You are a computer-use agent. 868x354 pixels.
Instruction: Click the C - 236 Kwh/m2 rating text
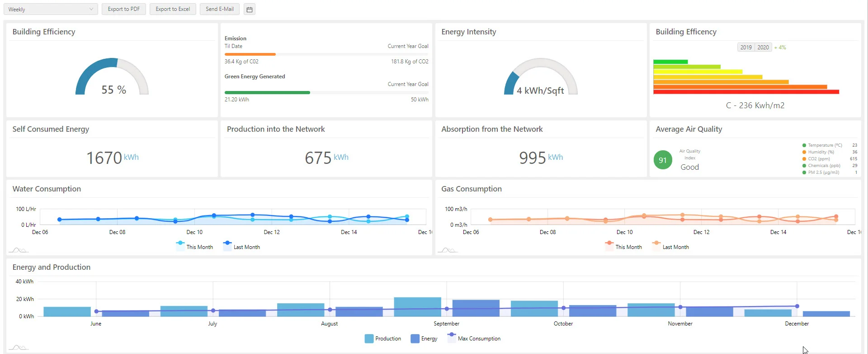755,105
